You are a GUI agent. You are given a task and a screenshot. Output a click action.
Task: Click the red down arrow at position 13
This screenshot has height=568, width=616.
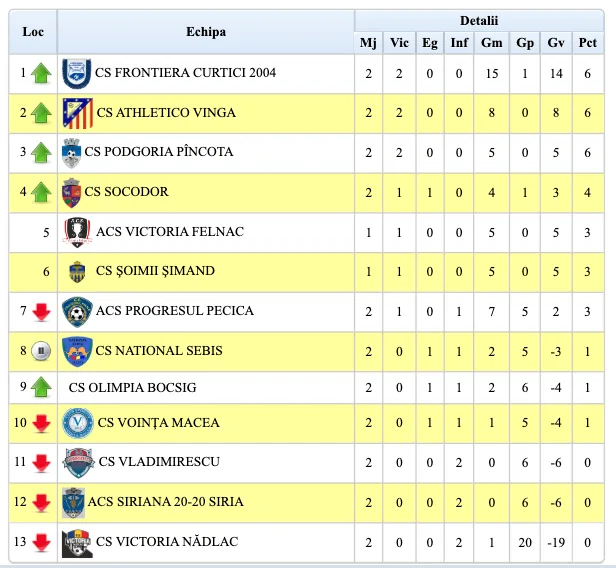pos(41,542)
